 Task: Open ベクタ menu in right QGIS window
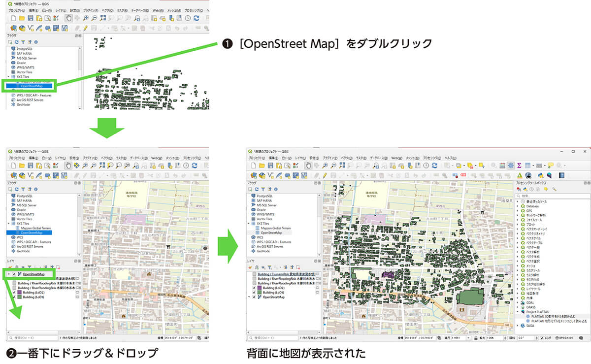point(346,158)
